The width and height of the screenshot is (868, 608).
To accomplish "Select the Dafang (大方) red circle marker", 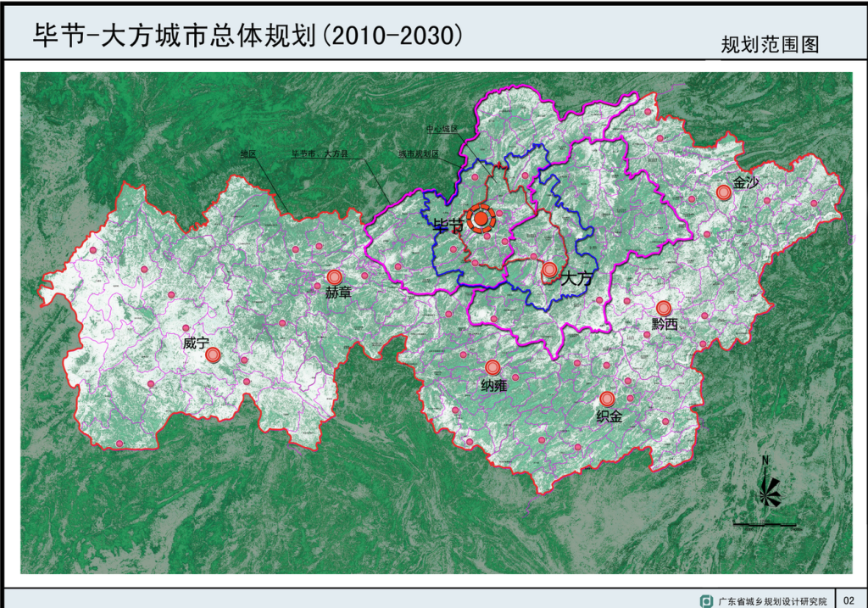I will tap(549, 271).
